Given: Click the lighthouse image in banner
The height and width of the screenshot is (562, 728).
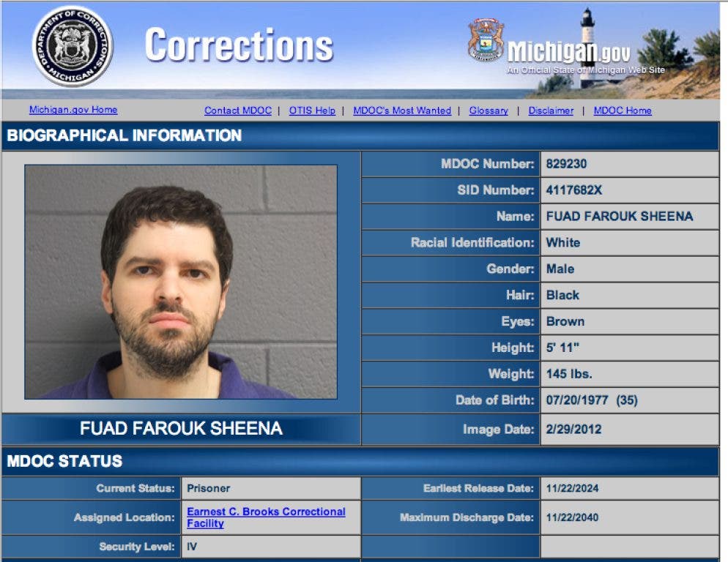Looking at the screenshot, I should point(587,48).
